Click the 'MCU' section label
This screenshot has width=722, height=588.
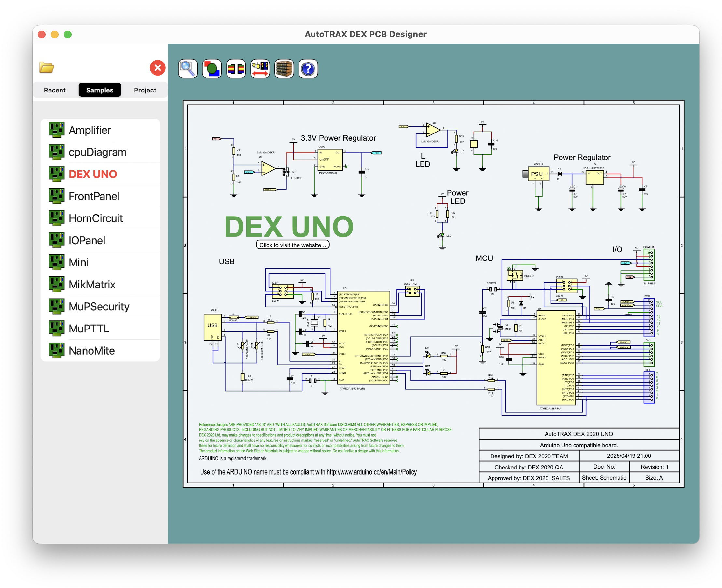(484, 258)
